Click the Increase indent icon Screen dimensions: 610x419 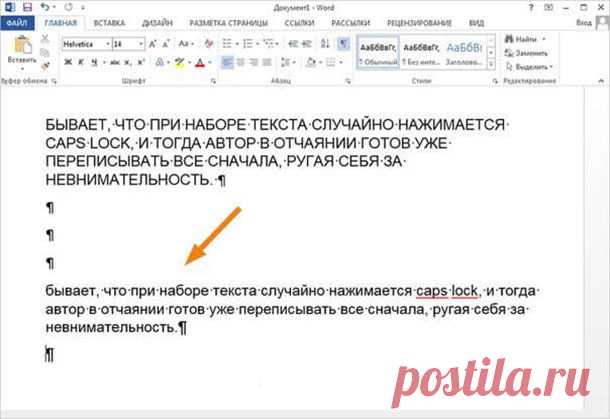click(307, 44)
